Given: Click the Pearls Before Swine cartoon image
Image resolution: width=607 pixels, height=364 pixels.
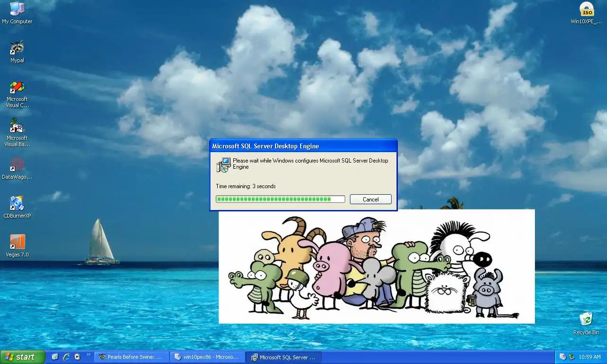Looking at the screenshot, I should click(x=377, y=266).
